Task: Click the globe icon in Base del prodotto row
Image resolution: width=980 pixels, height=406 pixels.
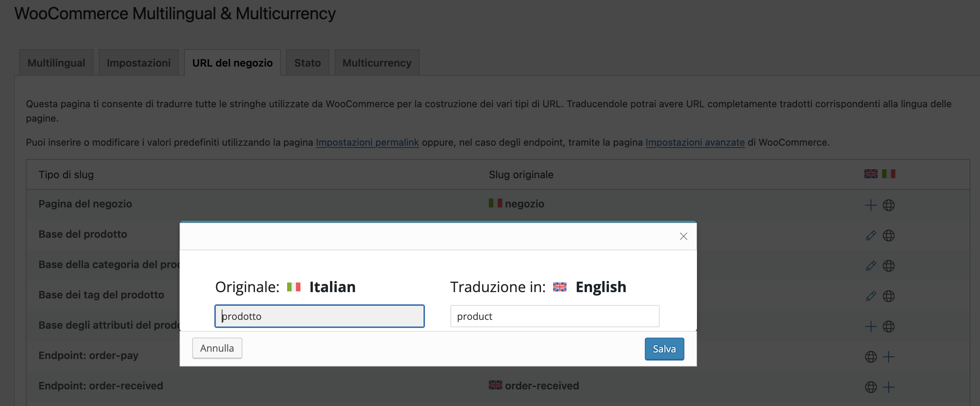Action: (x=888, y=236)
